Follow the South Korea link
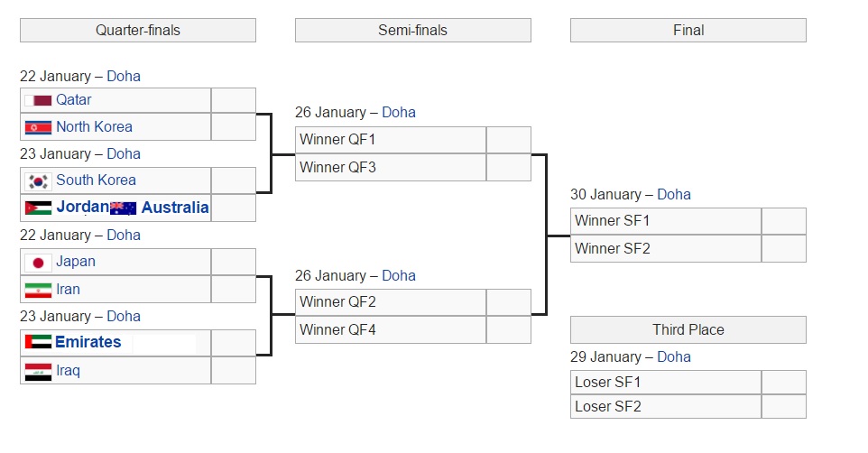Viewport: 868px width, 453px height. 96,180
